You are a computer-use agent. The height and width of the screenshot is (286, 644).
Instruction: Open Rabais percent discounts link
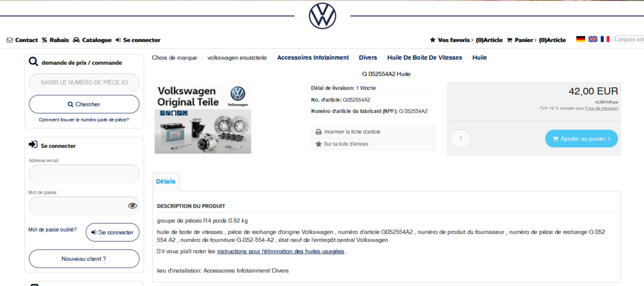pos(55,40)
